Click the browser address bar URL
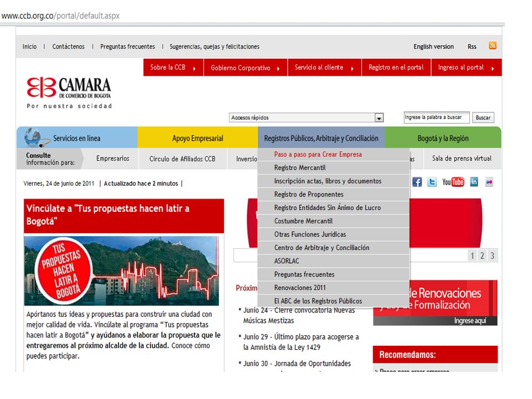Viewport: 532px width, 399px height. (60, 16)
